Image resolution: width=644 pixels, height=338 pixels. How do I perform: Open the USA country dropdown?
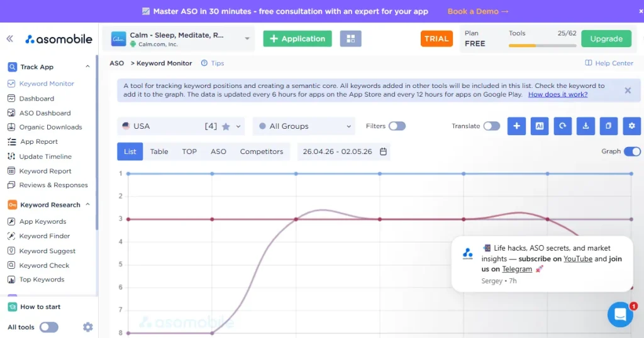180,126
